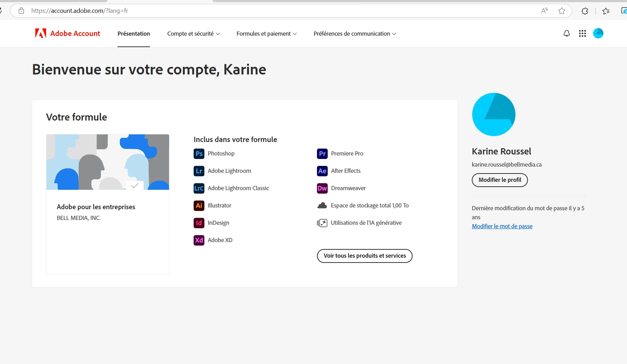
Task: Add page to favorites star
Action: pyautogui.click(x=562, y=11)
